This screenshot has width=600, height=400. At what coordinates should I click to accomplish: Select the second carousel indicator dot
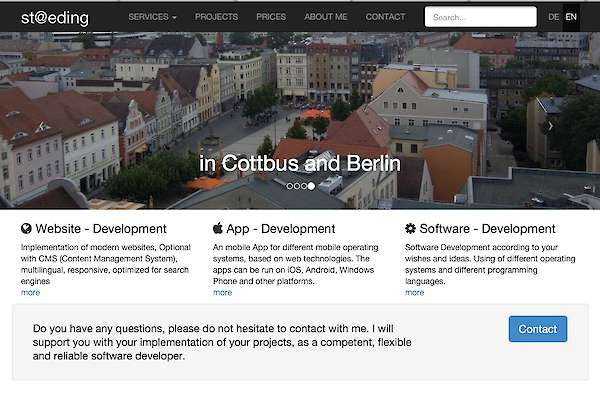297,186
